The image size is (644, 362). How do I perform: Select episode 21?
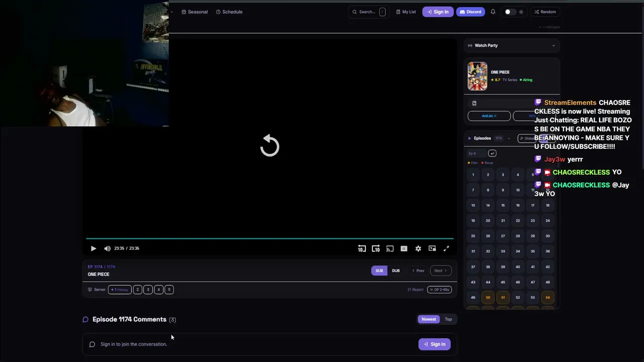pos(503,221)
